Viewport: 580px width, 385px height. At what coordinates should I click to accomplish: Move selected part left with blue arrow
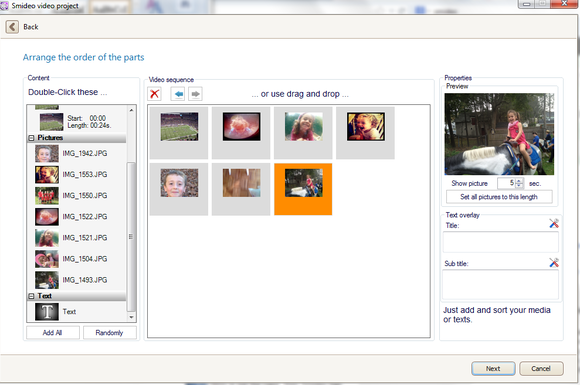click(x=178, y=94)
